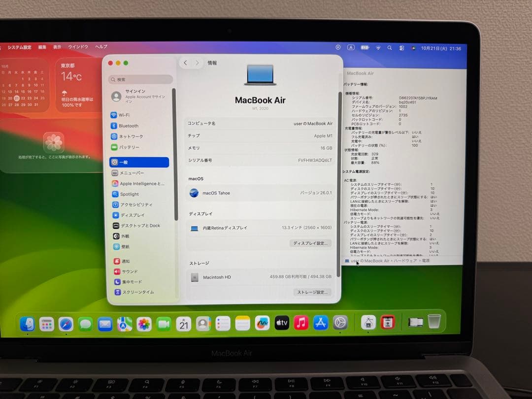Open Spotlight search from the menu bar
The image size is (532, 399).
390,47
